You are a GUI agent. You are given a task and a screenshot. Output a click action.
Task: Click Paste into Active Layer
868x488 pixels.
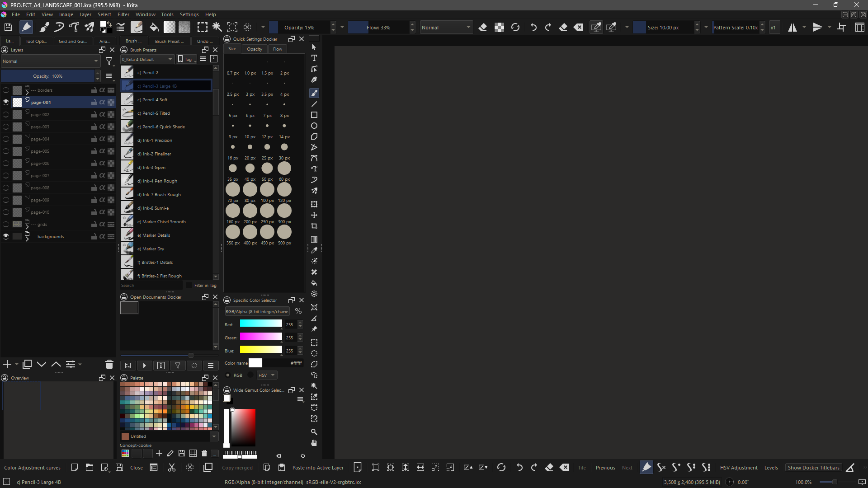[x=318, y=468]
